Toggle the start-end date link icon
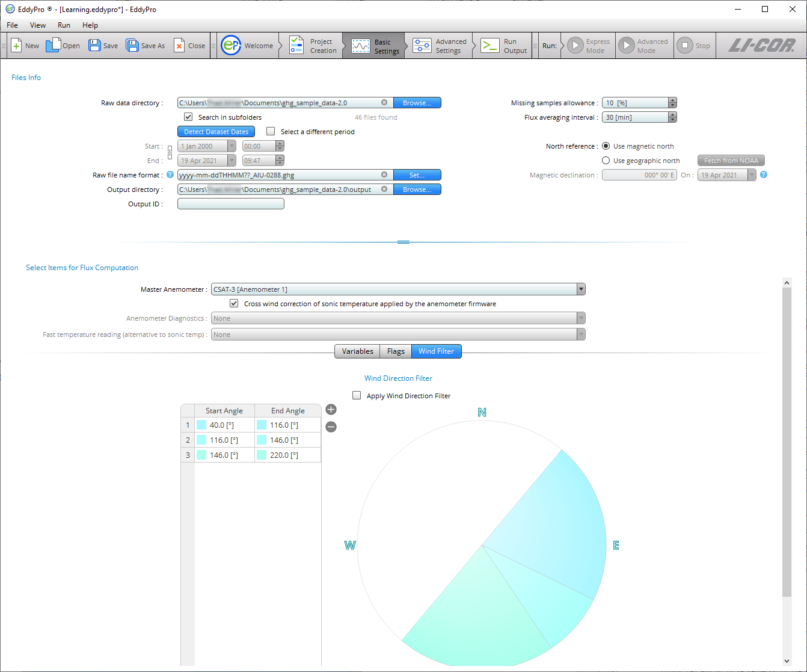Viewport: 807px width, 672px height. pyautogui.click(x=170, y=153)
